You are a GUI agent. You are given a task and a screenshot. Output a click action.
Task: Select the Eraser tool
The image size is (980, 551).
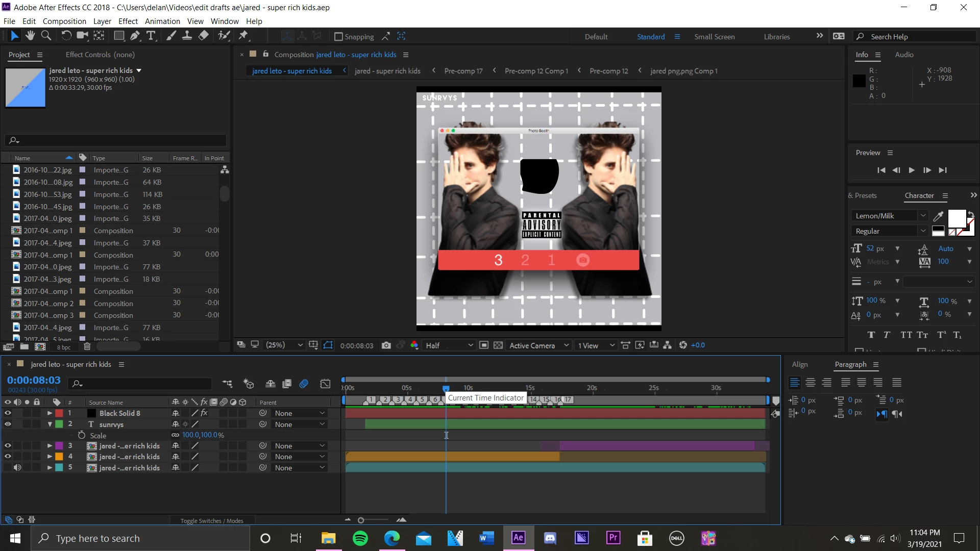pos(204,36)
